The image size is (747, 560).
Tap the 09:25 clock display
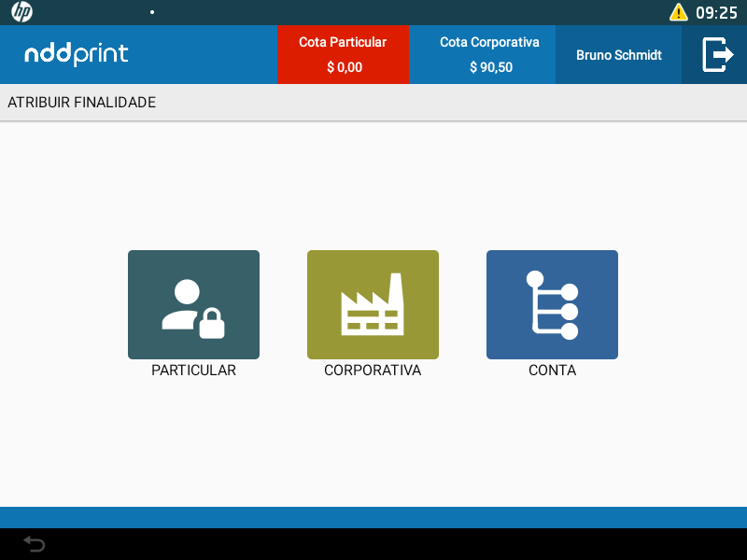(x=716, y=13)
